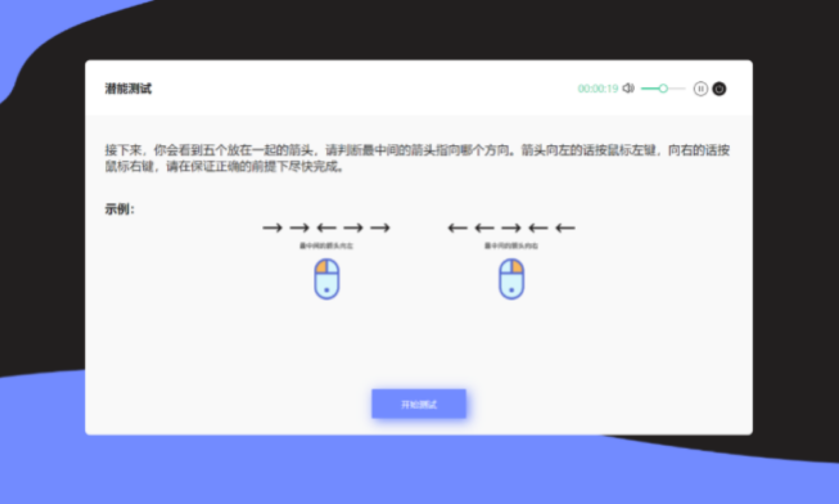
Task: Click the 开始测试 start button
Action: (x=418, y=404)
